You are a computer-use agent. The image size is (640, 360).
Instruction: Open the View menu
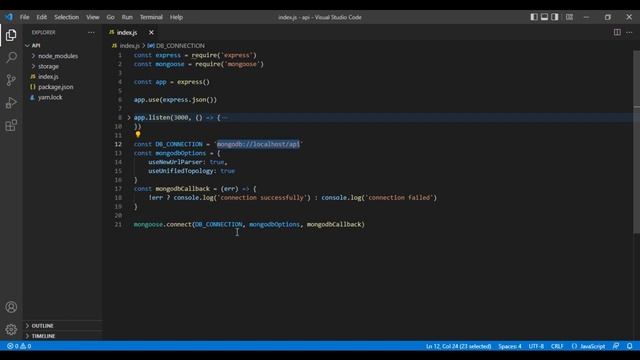point(93,17)
